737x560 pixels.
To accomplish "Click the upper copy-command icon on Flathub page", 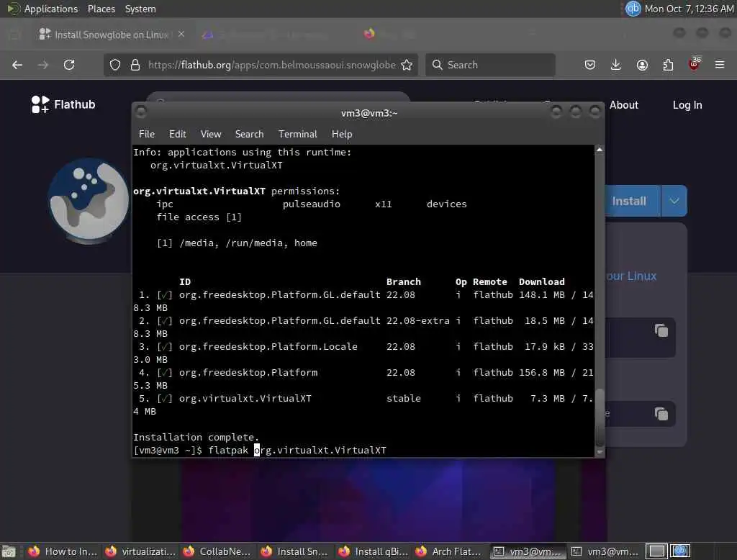I will click(661, 331).
